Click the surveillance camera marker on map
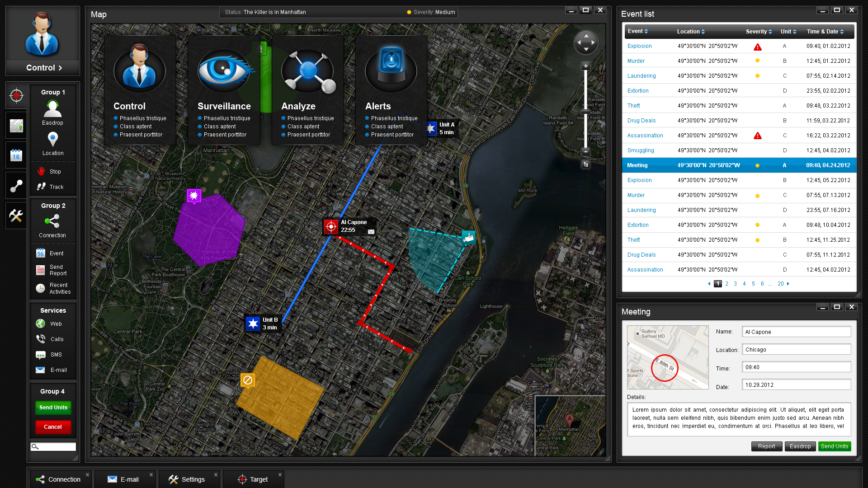This screenshot has width=868, height=488. (468, 237)
